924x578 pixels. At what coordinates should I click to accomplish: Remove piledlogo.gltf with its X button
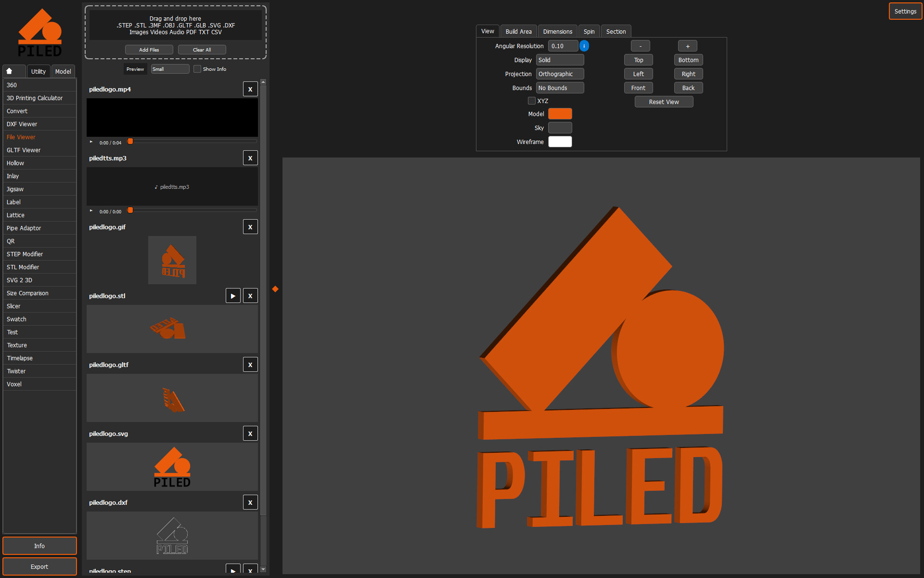click(250, 365)
